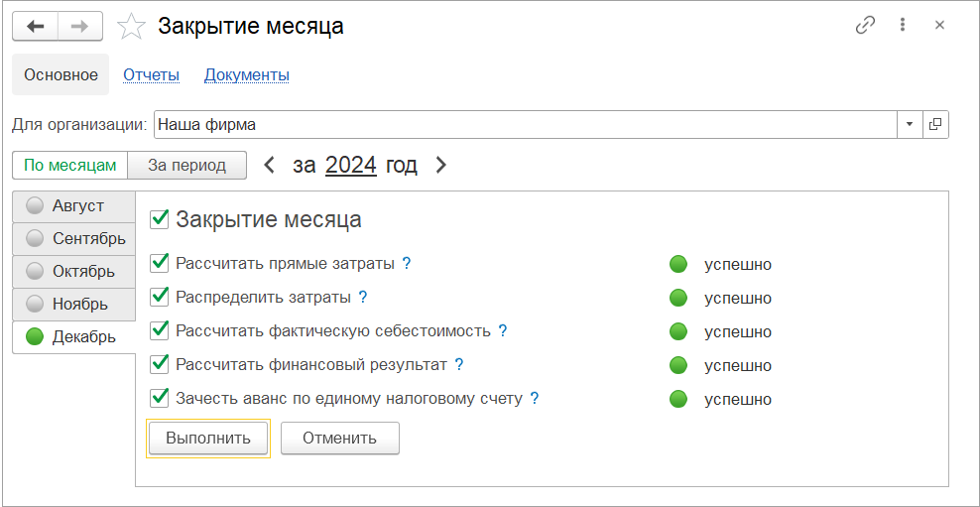The image size is (980, 507).
Task: Expand the Для организации dropdown list
Action: [x=910, y=125]
